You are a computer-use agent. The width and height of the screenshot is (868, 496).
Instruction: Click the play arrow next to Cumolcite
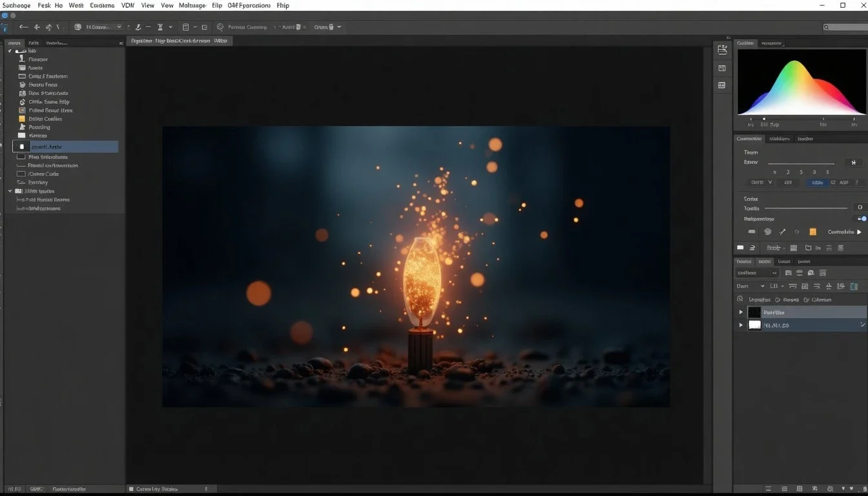[859, 232]
